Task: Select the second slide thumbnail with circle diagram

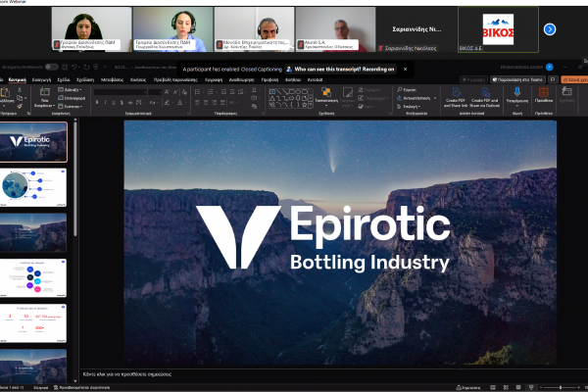Action: (33, 187)
